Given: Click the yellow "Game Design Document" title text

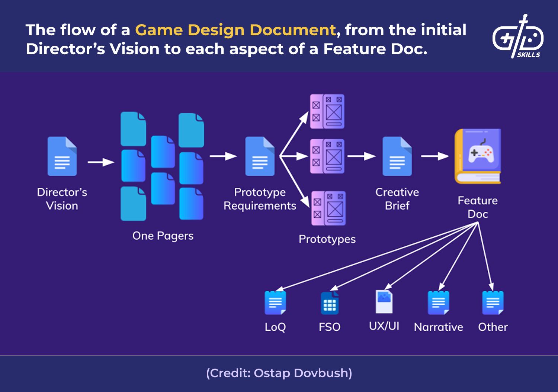Looking at the screenshot, I should 235,30.
